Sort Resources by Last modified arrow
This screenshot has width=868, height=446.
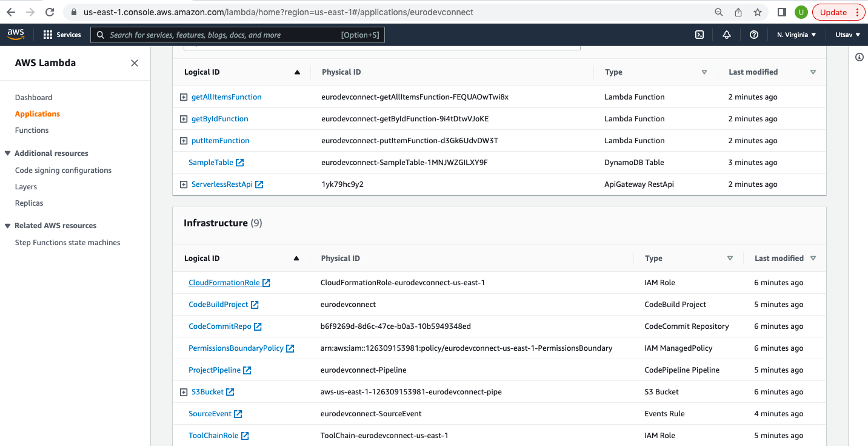[x=813, y=72]
